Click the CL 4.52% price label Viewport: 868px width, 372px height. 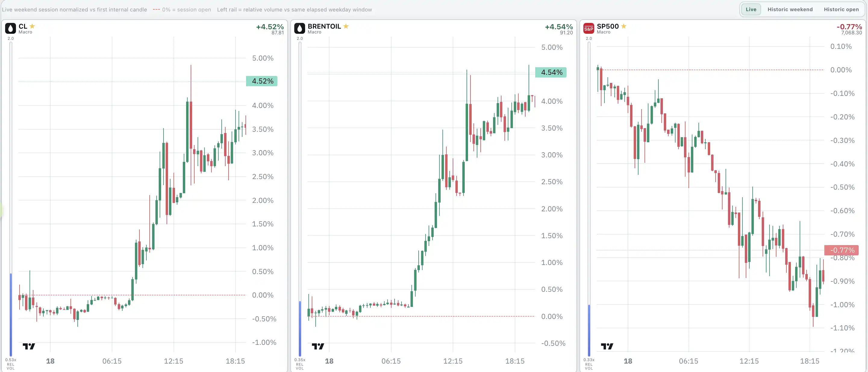(262, 81)
